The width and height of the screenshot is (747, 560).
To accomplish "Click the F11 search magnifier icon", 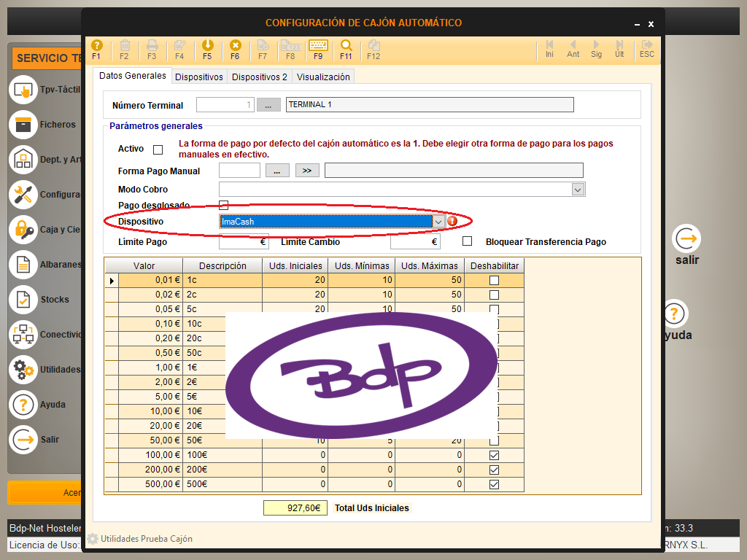I will point(346,46).
